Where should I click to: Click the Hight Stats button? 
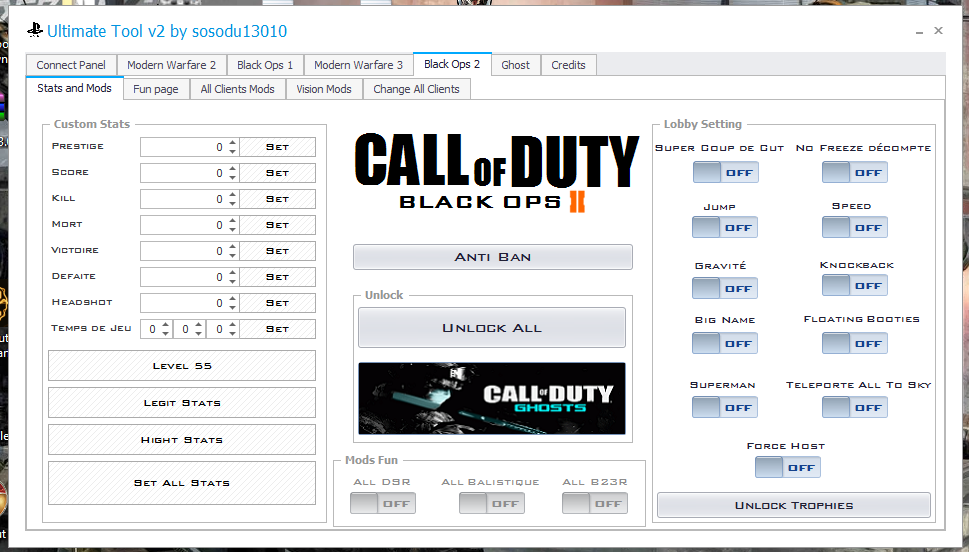click(182, 440)
